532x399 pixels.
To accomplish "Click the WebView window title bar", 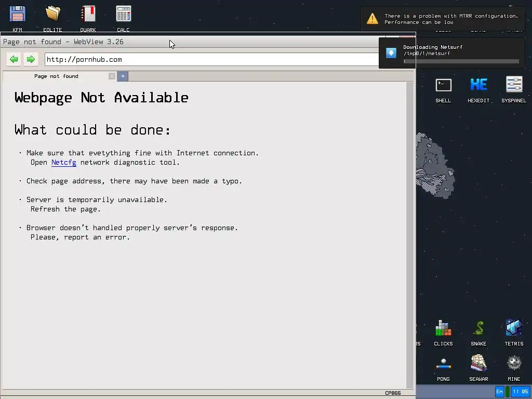I will (190, 42).
